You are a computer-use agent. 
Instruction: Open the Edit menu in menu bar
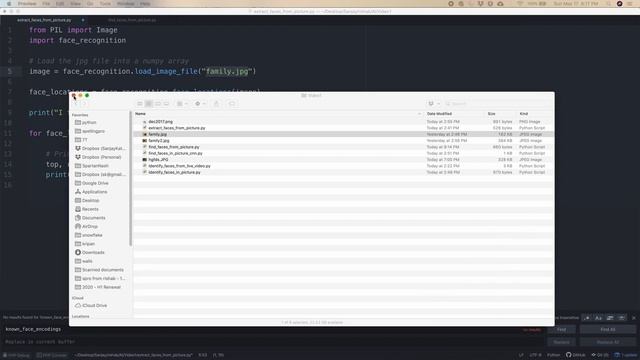coord(60,4)
